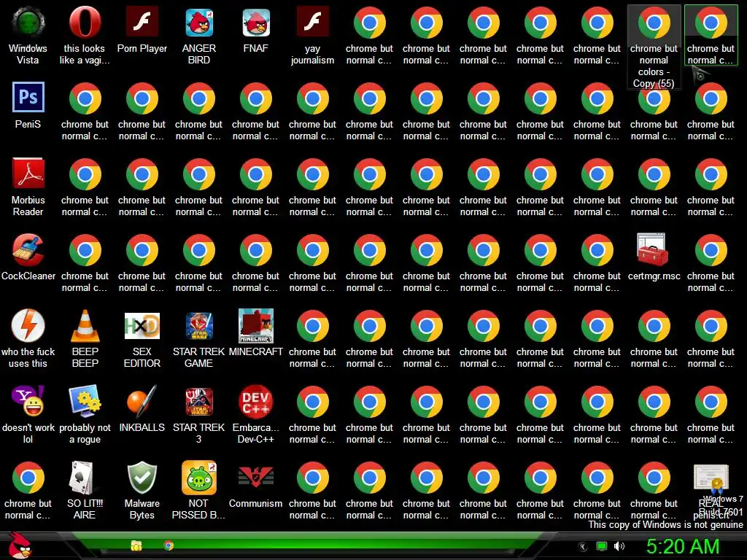Click the 5:20 AM taskbar clock
This screenshot has width=747, height=560.
(683, 547)
